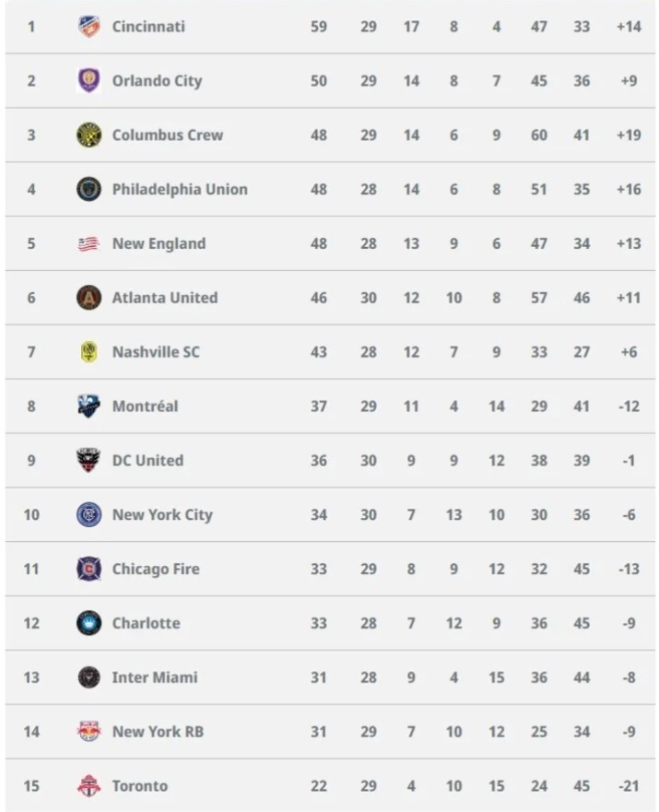This screenshot has height=812, width=659.
Task: Select the Columbus Crew name text
Action: [168, 135]
